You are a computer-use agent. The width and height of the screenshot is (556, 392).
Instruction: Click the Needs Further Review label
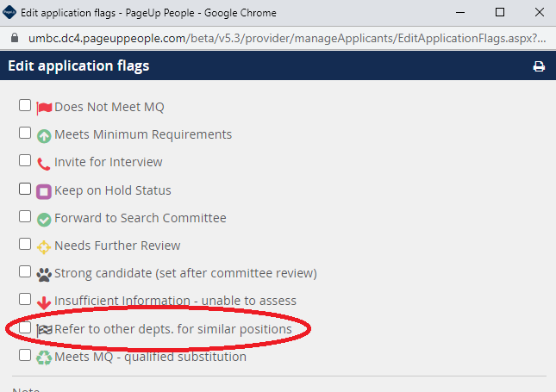(x=117, y=246)
